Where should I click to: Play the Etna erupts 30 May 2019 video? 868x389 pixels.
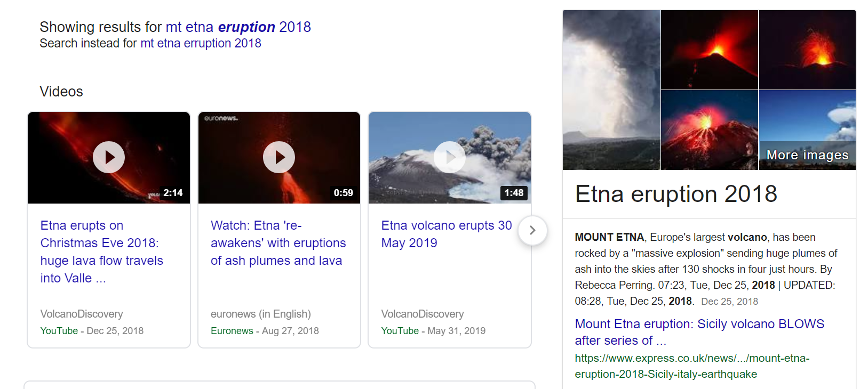(x=449, y=157)
